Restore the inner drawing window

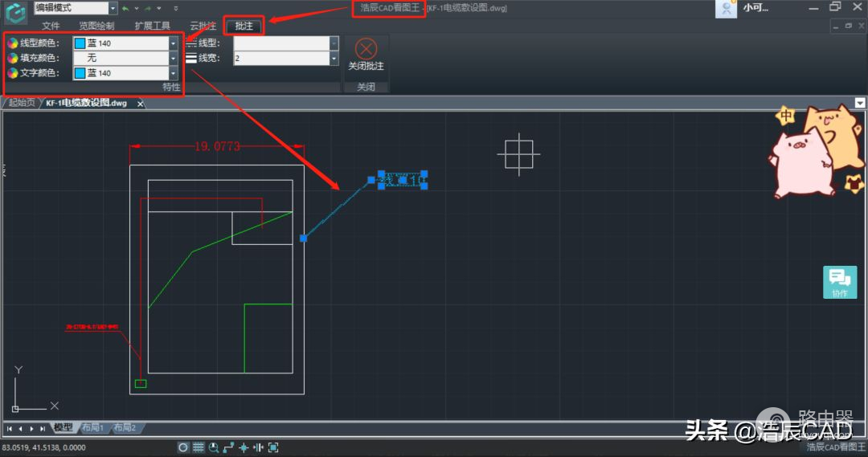849,26
